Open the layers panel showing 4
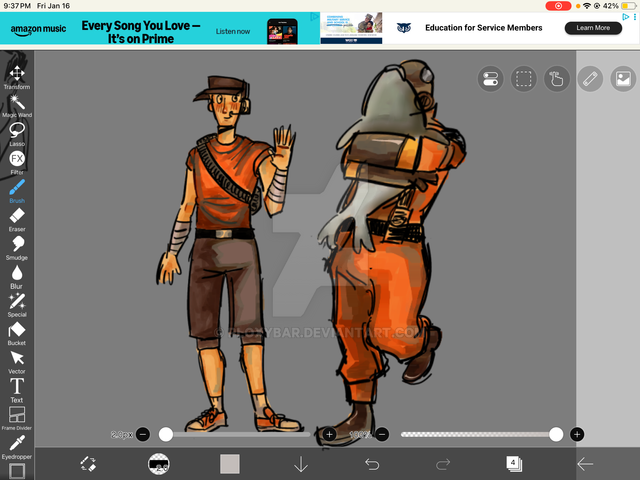Screen dimensions: 640x480 pyautogui.click(x=513, y=463)
